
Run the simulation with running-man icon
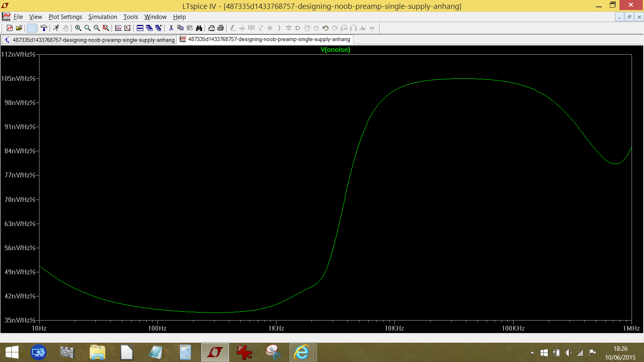(56, 28)
